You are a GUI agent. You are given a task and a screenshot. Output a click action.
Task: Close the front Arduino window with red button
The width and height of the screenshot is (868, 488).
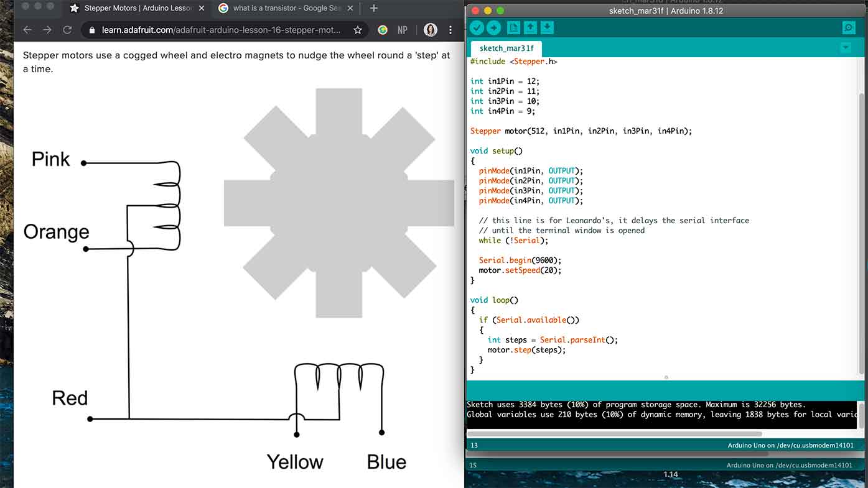474,11
